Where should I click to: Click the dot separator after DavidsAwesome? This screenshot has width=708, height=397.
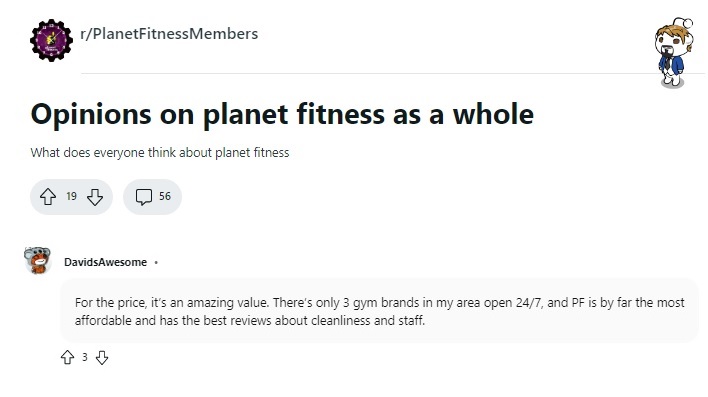pos(156,262)
